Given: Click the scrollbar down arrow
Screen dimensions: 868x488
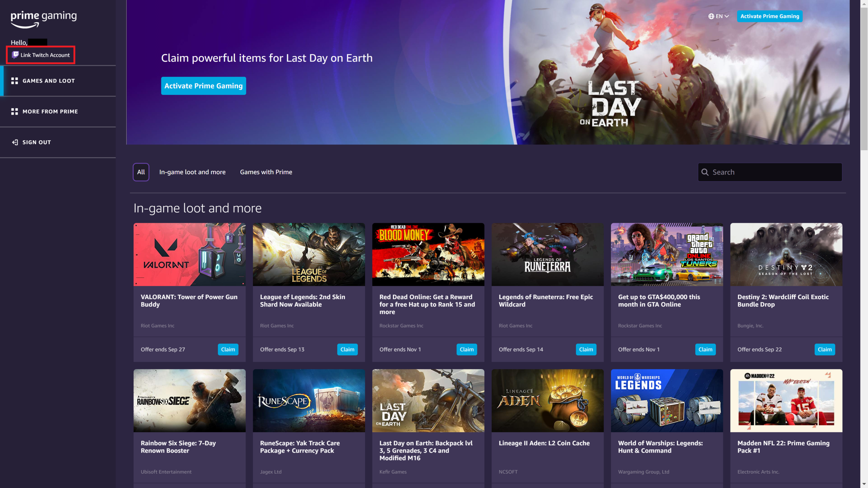Looking at the screenshot, I should [x=864, y=484].
